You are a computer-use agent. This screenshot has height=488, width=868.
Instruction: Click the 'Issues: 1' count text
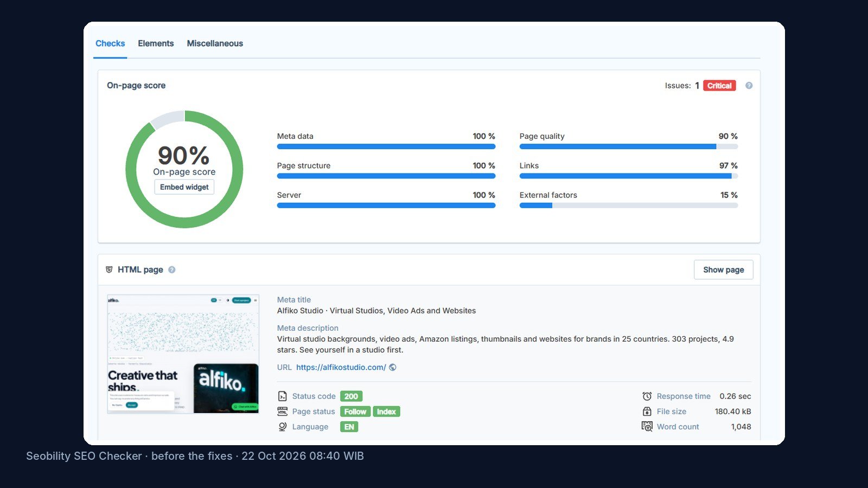click(682, 86)
